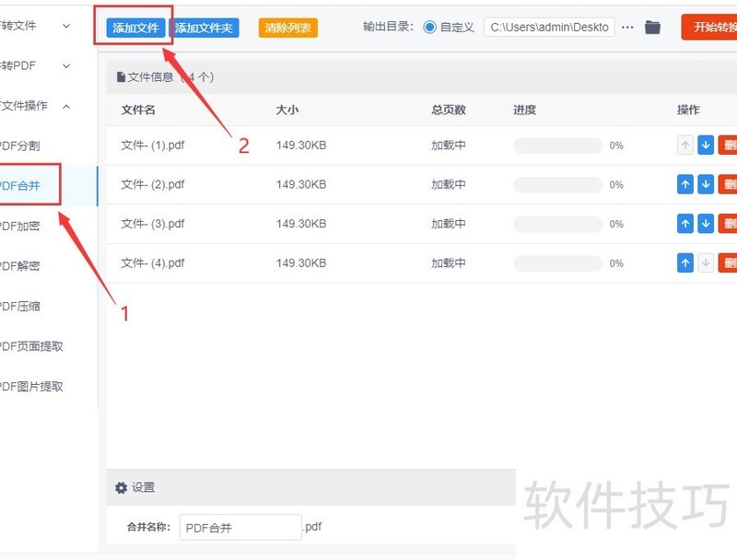Select file name 文件- (1).pdf
The image size is (737, 560).
[153, 146]
